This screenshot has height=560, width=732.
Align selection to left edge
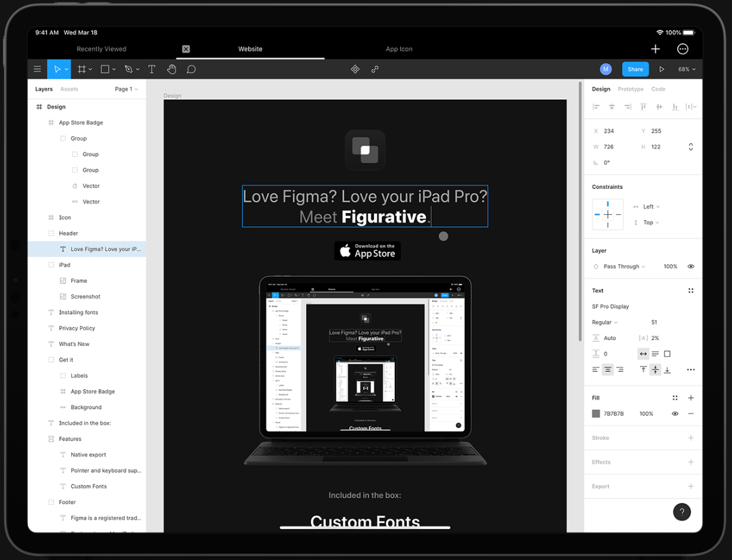coord(596,107)
